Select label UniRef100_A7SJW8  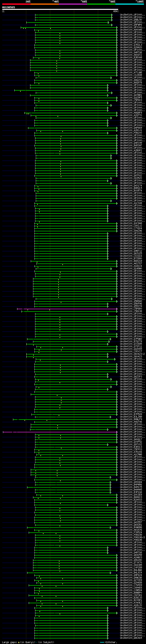[131, 72]
